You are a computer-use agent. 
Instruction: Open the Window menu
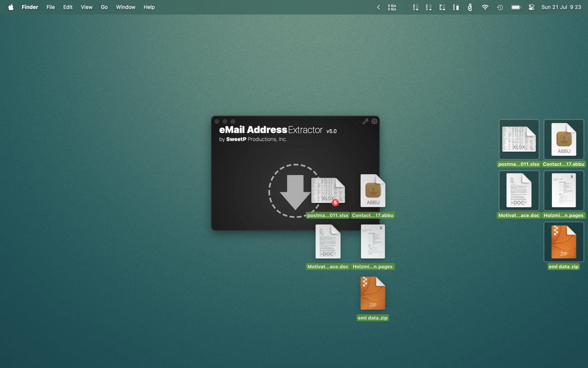tap(126, 7)
